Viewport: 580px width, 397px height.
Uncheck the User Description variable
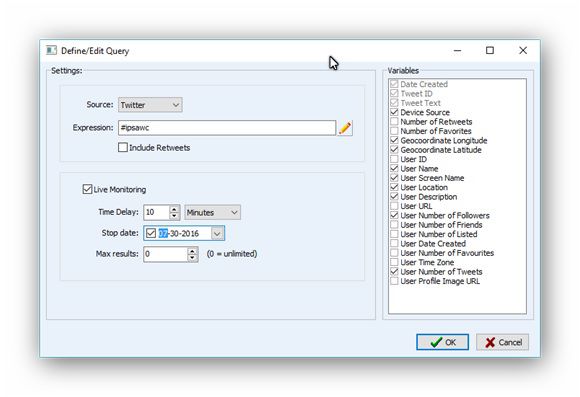394,196
